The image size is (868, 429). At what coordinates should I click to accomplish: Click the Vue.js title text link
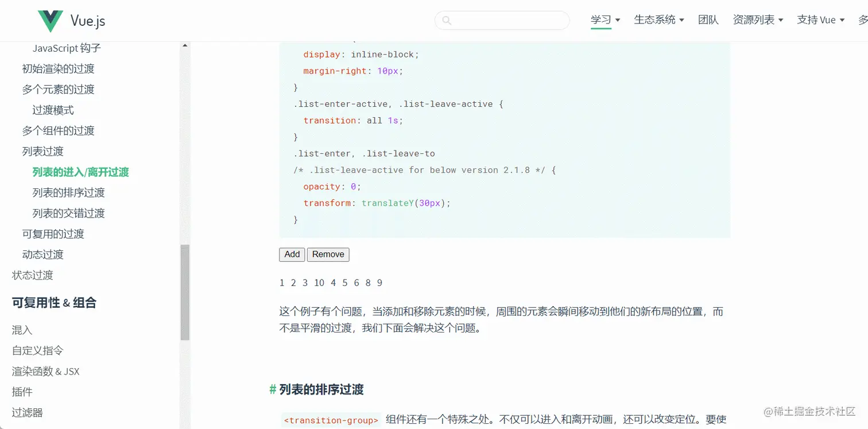pyautogui.click(x=88, y=21)
